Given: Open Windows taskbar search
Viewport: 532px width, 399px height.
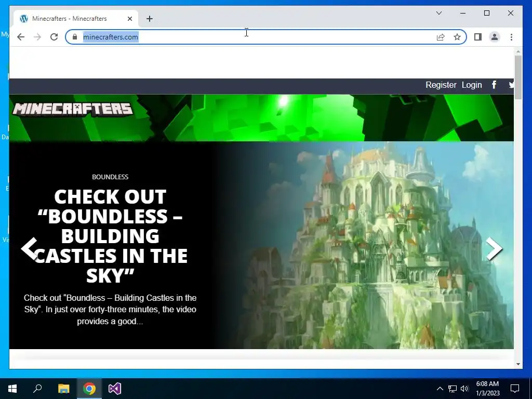Looking at the screenshot, I should (x=37, y=389).
